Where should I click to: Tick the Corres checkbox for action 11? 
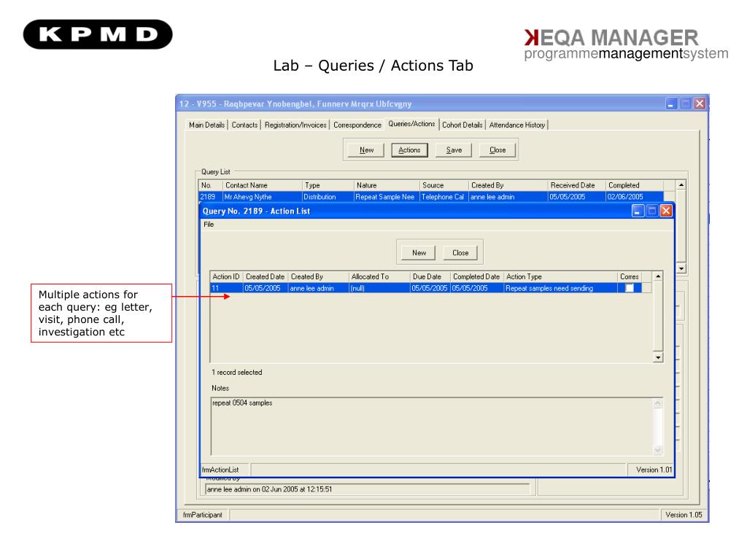630,288
